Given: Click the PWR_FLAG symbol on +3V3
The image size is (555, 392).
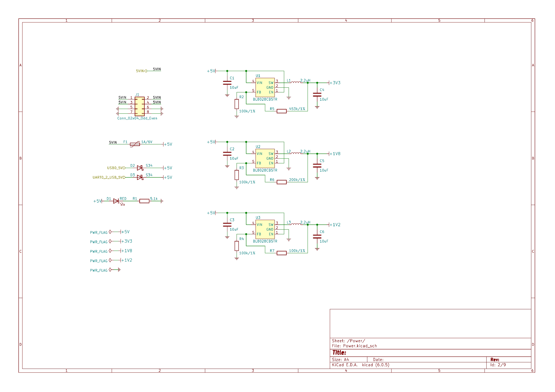Looking at the screenshot, I should (110, 241).
